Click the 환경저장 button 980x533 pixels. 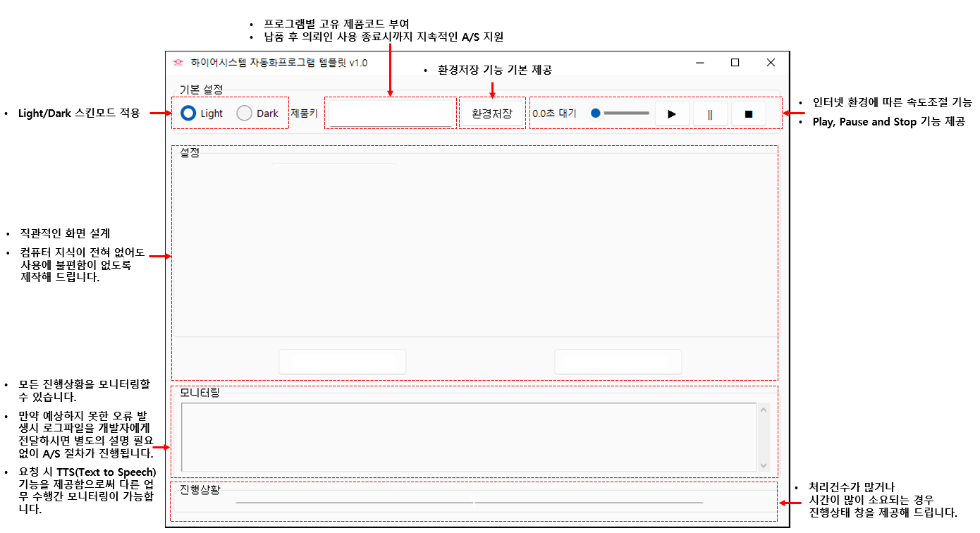(491, 114)
